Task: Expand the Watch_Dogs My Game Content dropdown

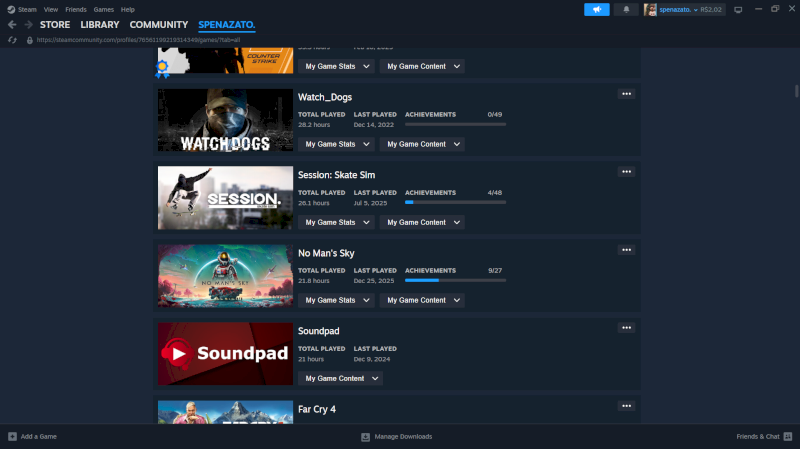Action: pos(422,144)
